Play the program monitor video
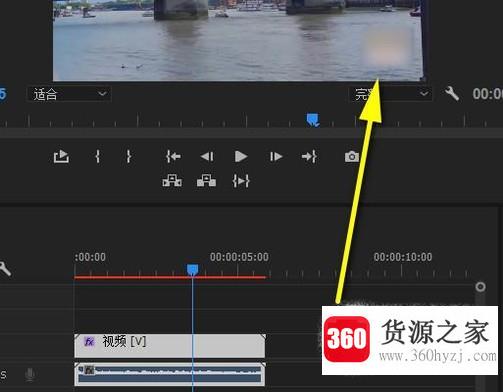 tap(241, 156)
